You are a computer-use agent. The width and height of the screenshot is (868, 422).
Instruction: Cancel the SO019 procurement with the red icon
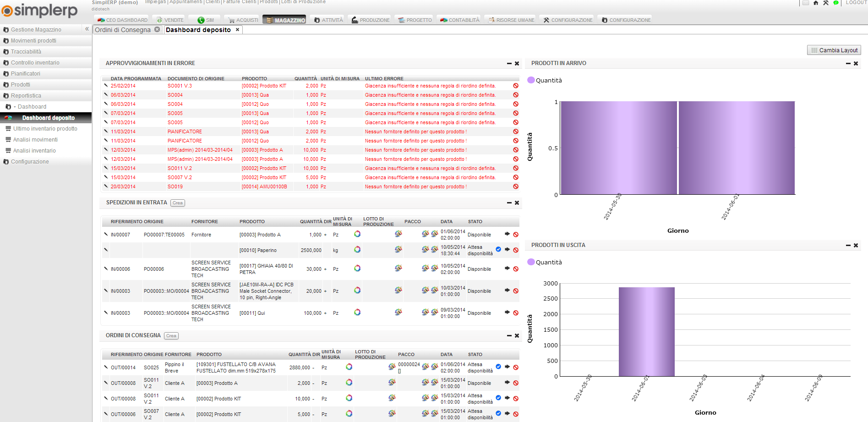click(516, 186)
